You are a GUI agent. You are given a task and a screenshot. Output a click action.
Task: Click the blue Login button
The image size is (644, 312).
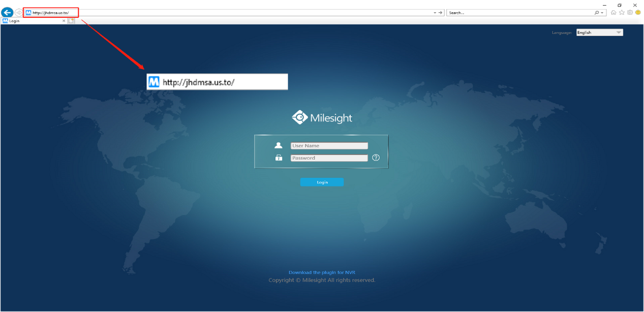tap(322, 182)
